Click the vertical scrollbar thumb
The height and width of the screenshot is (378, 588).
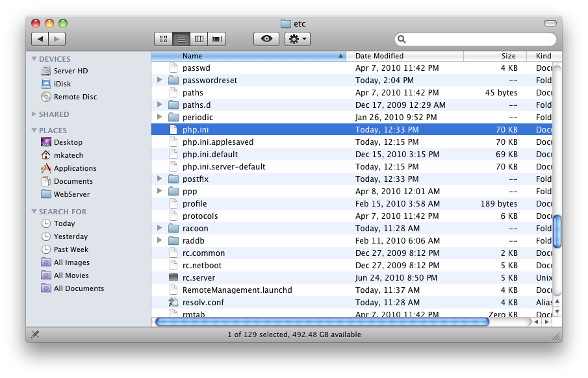click(x=557, y=231)
